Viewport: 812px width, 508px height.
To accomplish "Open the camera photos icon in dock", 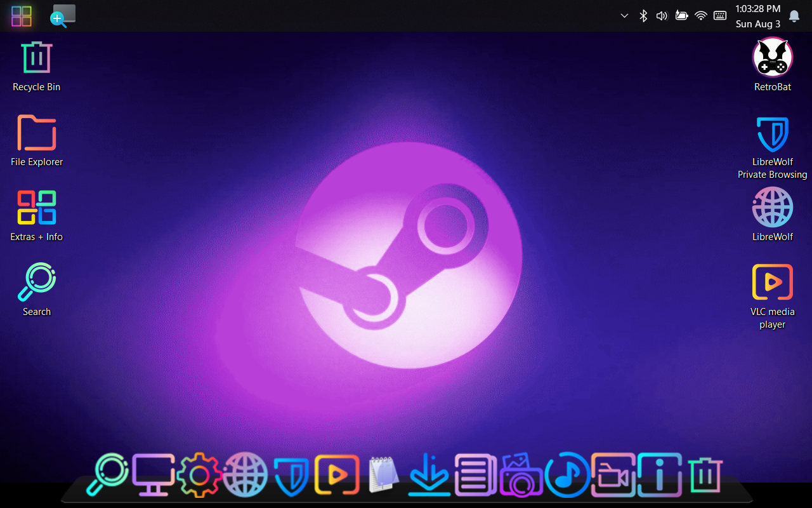I will 521,475.
